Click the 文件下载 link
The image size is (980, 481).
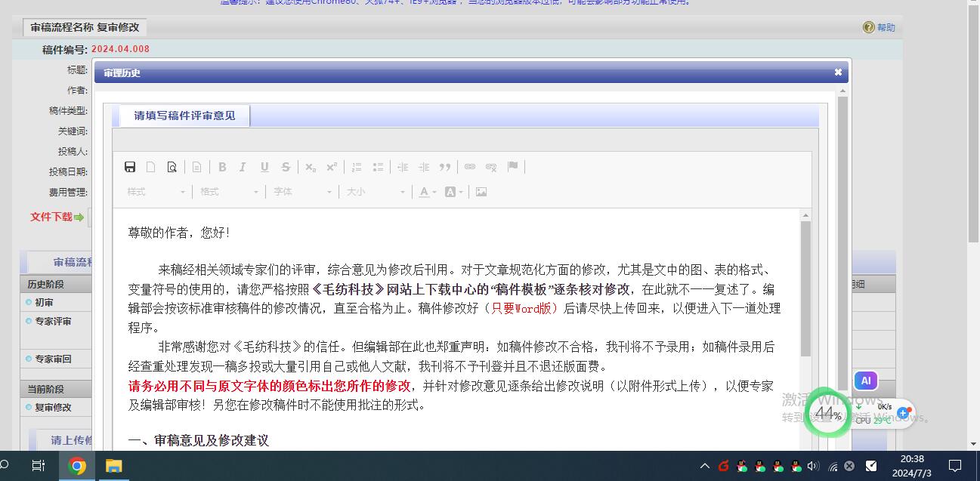point(51,217)
